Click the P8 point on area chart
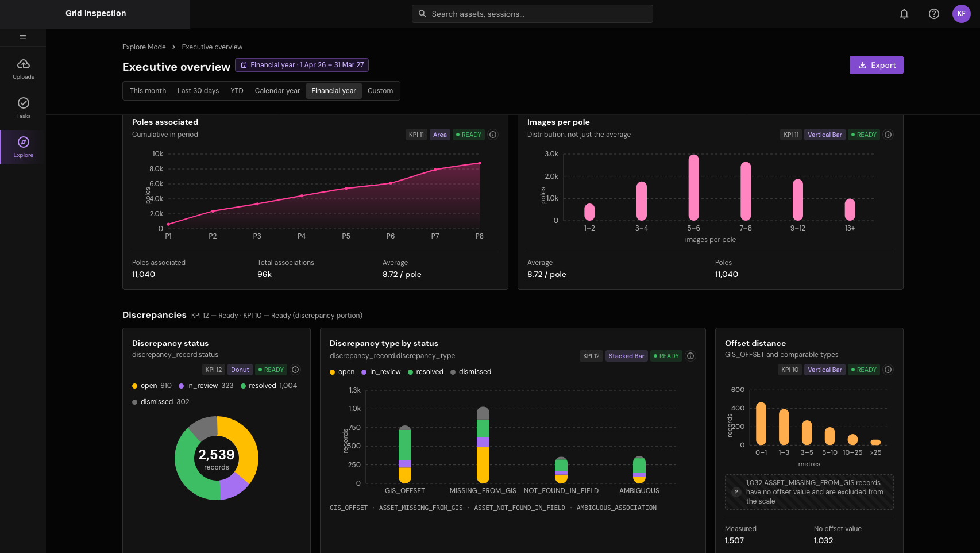The width and height of the screenshot is (980, 553). pos(480,163)
